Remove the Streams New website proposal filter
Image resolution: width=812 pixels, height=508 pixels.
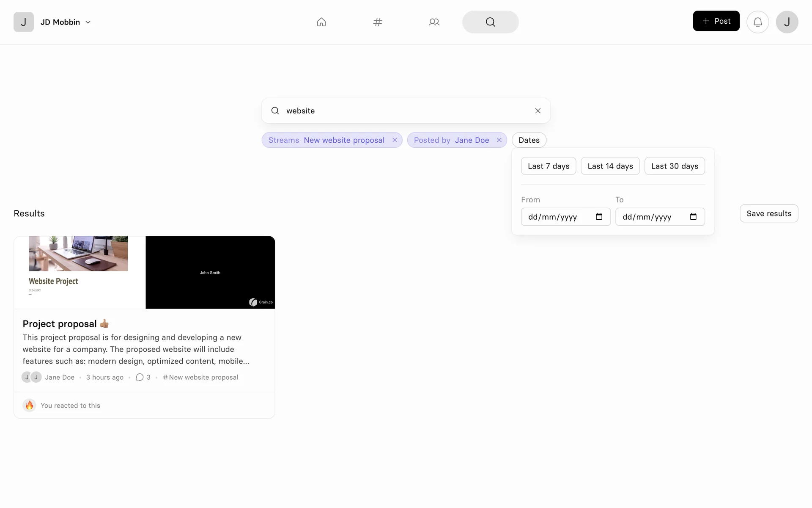pyautogui.click(x=395, y=140)
